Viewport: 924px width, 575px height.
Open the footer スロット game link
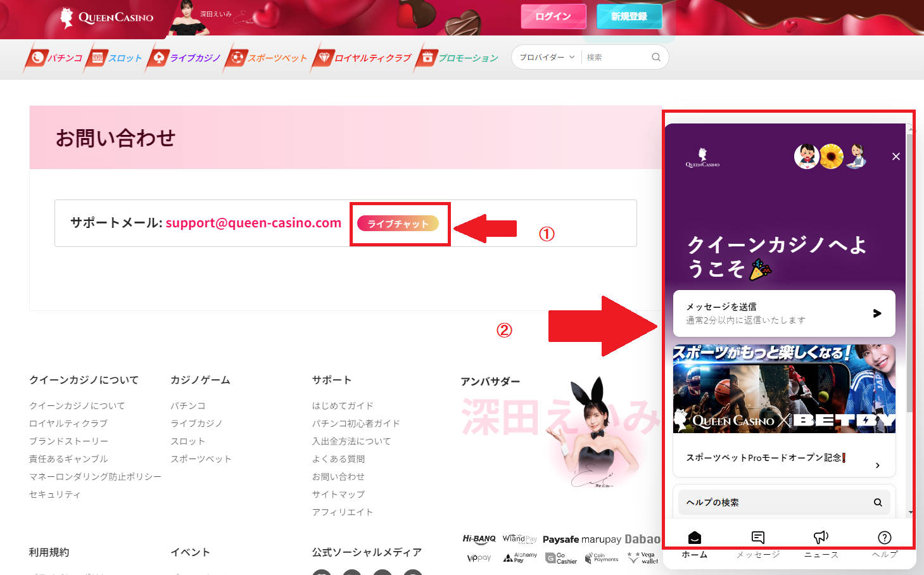point(188,441)
